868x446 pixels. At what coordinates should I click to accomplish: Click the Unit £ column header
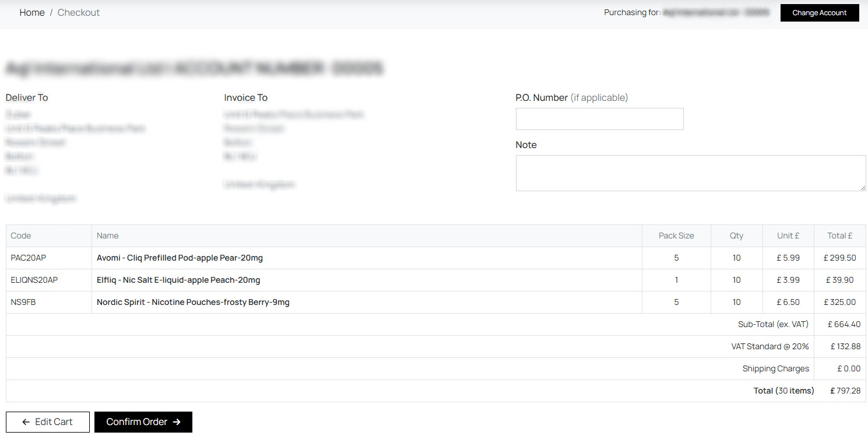788,236
